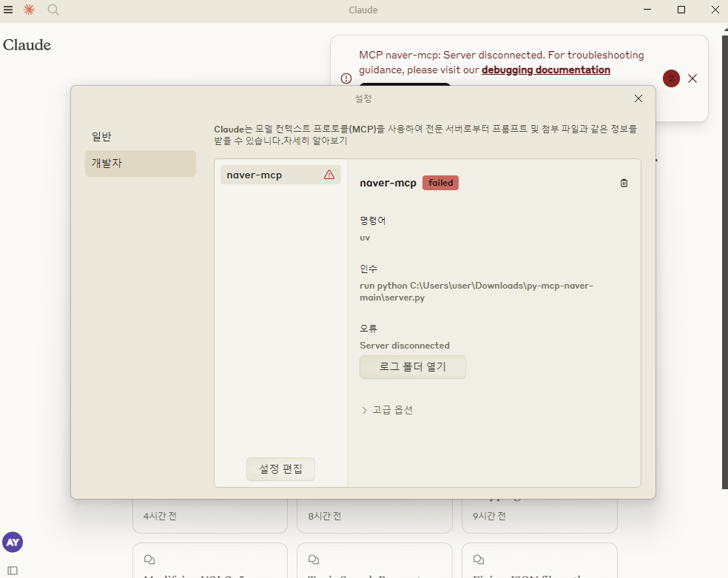Delete naver-mcp server with trash icon
The width and height of the screenshot is (728, 578).
tap(624, 183)
